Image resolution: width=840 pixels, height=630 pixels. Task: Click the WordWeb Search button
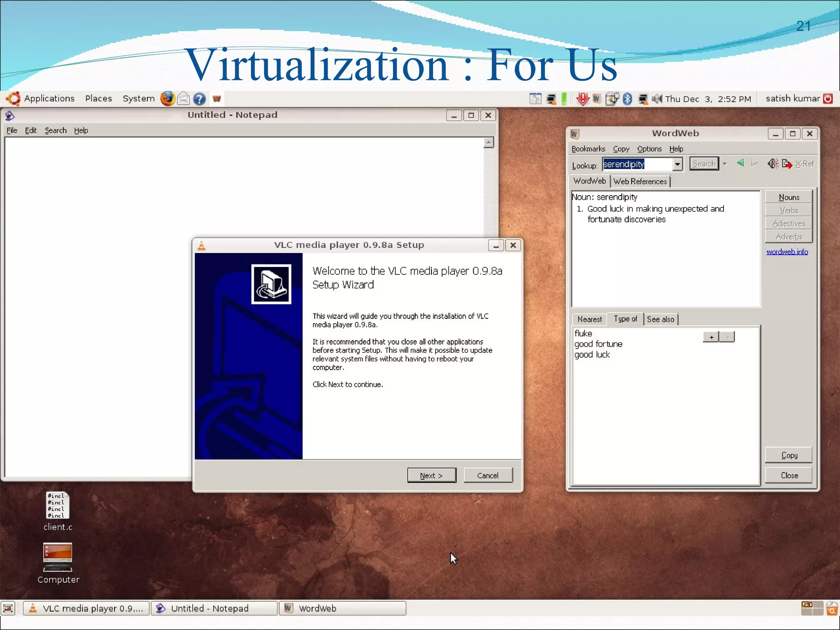[x=704, y=164]
